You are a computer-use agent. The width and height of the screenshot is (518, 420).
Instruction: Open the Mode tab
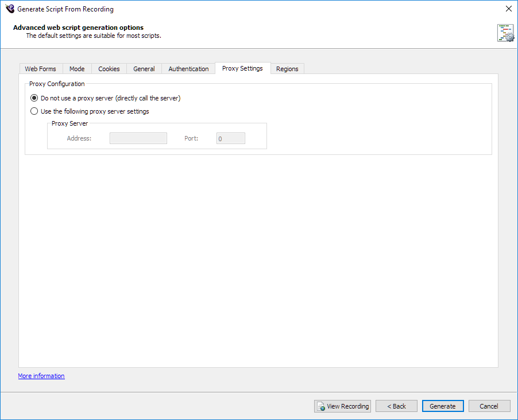(77, 69)
